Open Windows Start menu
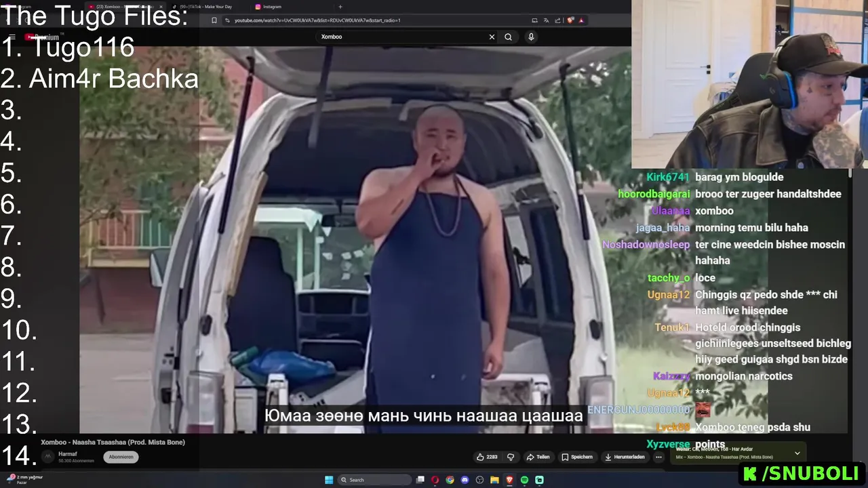This screenshot has width=868, height=488. pos(329,480)
